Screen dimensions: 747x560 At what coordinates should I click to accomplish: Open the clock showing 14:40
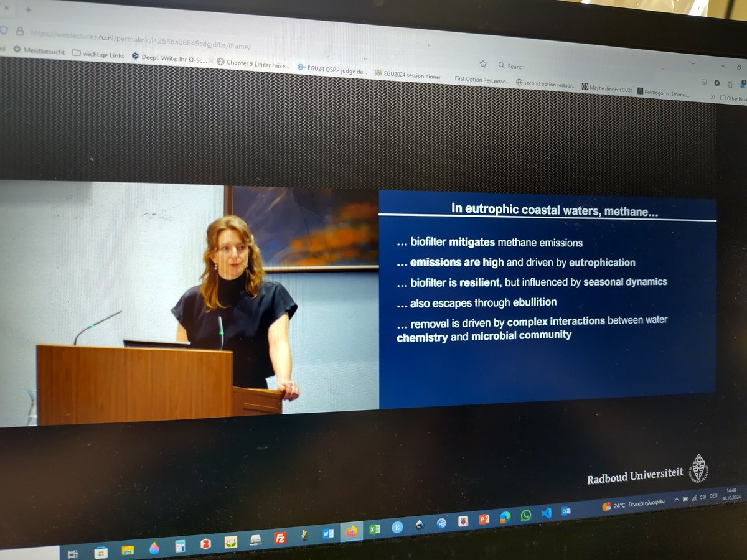pos(731,495)
